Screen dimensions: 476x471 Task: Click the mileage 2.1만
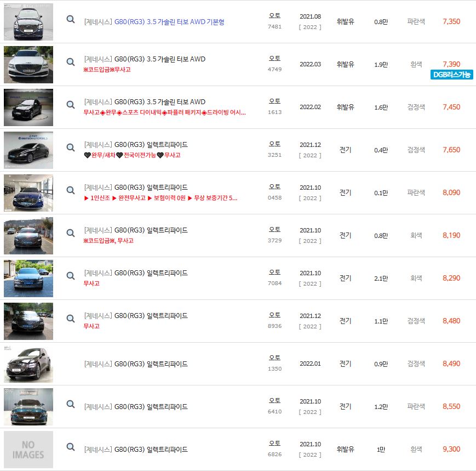pos(381,279)
